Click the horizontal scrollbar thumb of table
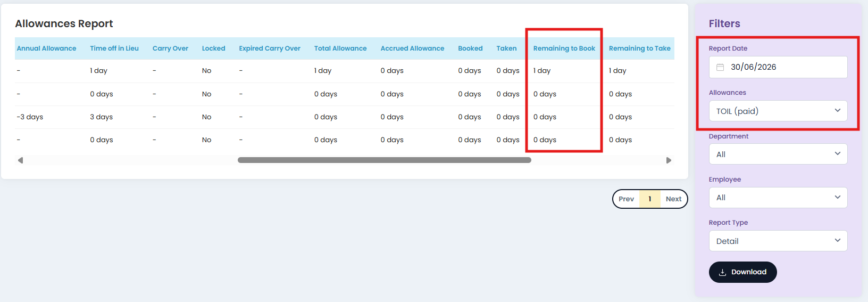This screenshot has height=302, width=868. click(x=385, y=160)
